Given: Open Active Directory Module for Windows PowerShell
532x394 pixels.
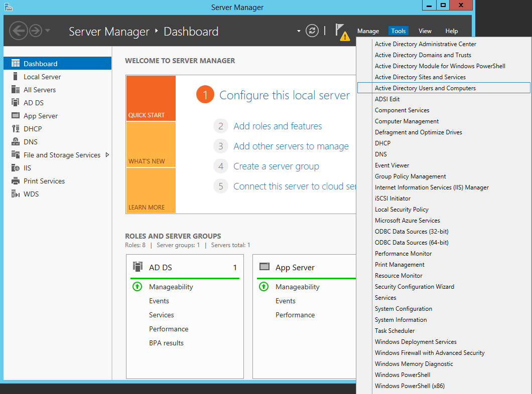Looking at the screenshot, I should coord(440,66).
